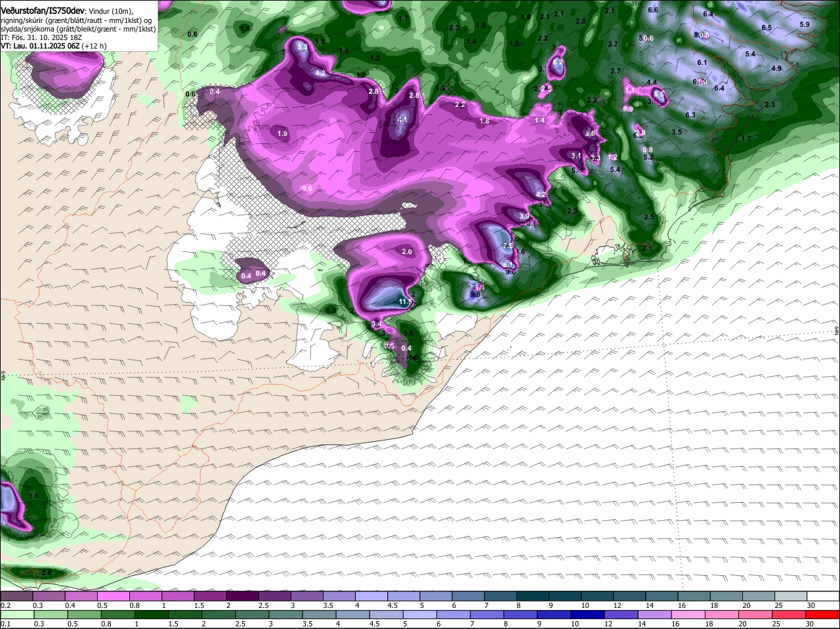This screenshot has height=629, width=840.
Task: Click the 11.5 precipitation value on the map
Action: (406, 302)
